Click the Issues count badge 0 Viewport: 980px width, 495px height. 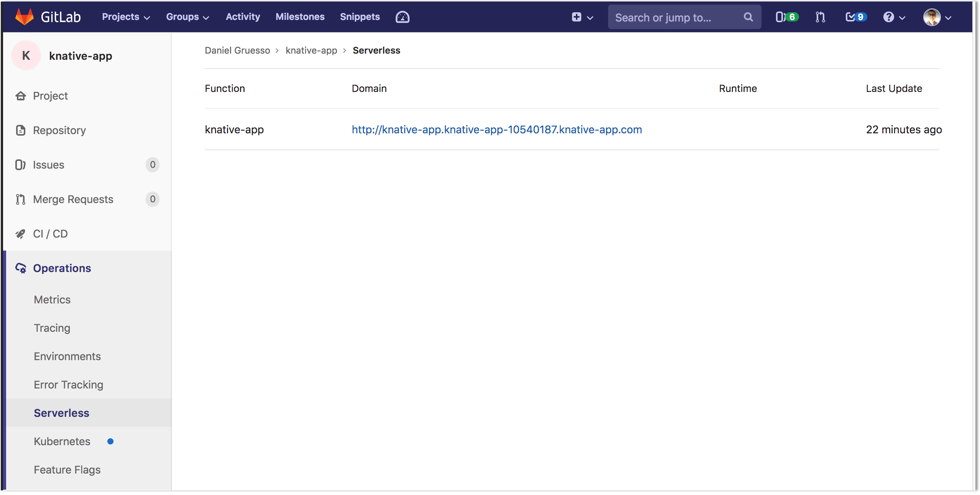(153, 165)
